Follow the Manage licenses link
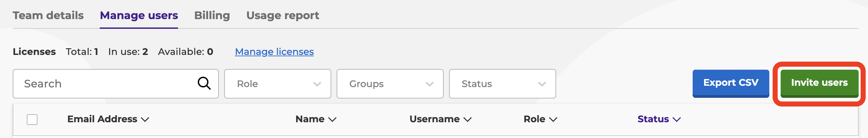868x138 pixels. (274, 52)
